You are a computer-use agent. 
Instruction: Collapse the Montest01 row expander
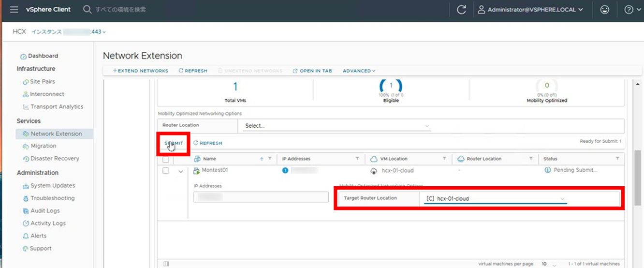tap(181, 171)
